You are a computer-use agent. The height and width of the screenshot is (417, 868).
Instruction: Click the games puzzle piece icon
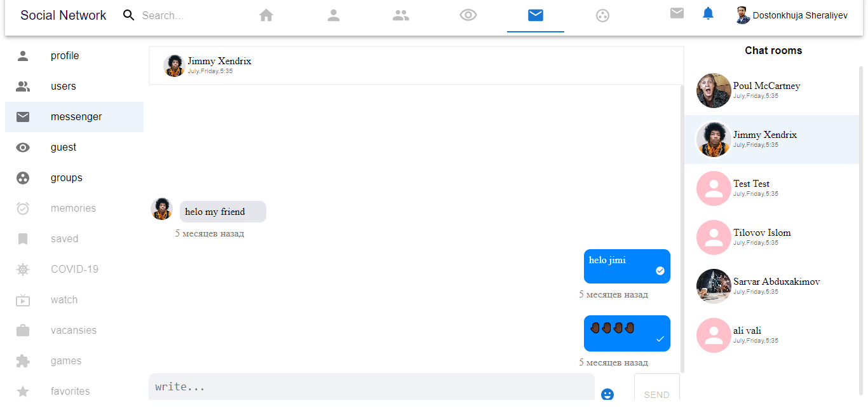coord(23,361)
